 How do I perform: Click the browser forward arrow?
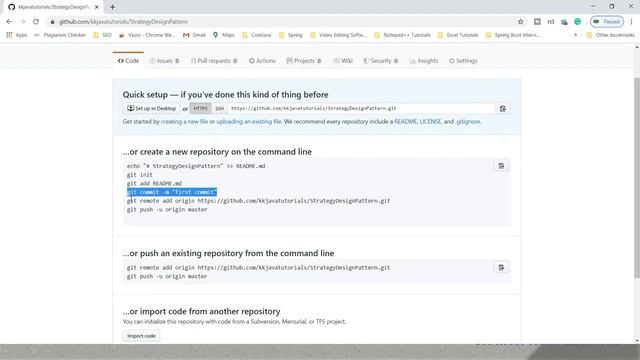tap(22, 22)
